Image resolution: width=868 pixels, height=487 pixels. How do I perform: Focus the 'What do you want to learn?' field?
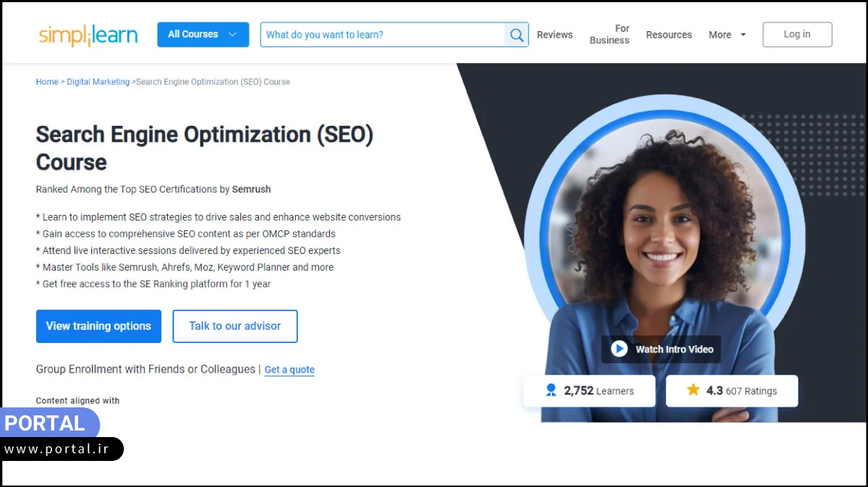click(383, 35)
